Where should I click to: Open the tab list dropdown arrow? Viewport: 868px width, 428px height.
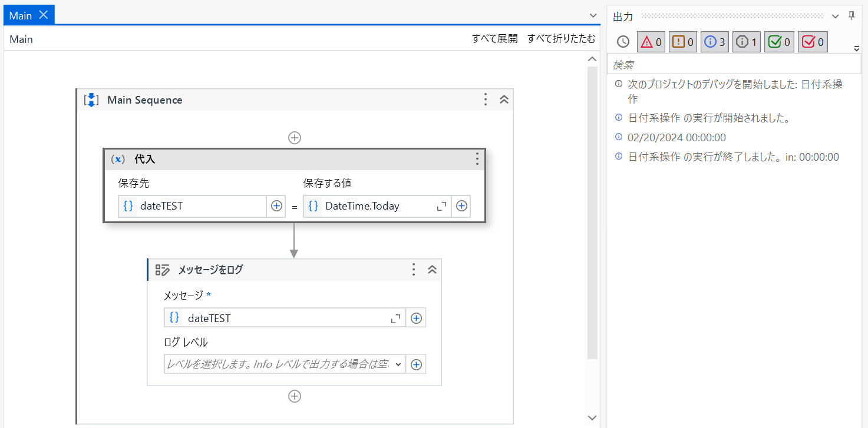[593, 15]
